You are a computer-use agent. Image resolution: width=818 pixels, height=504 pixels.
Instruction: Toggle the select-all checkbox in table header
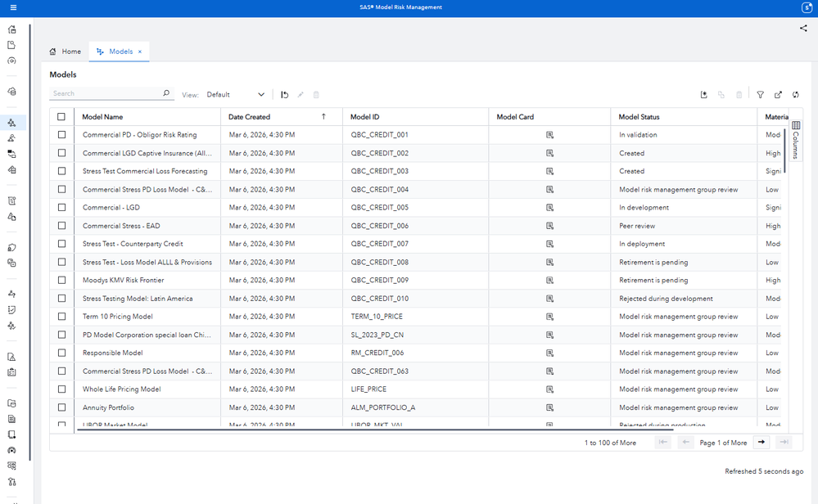(x=61, y=117)
